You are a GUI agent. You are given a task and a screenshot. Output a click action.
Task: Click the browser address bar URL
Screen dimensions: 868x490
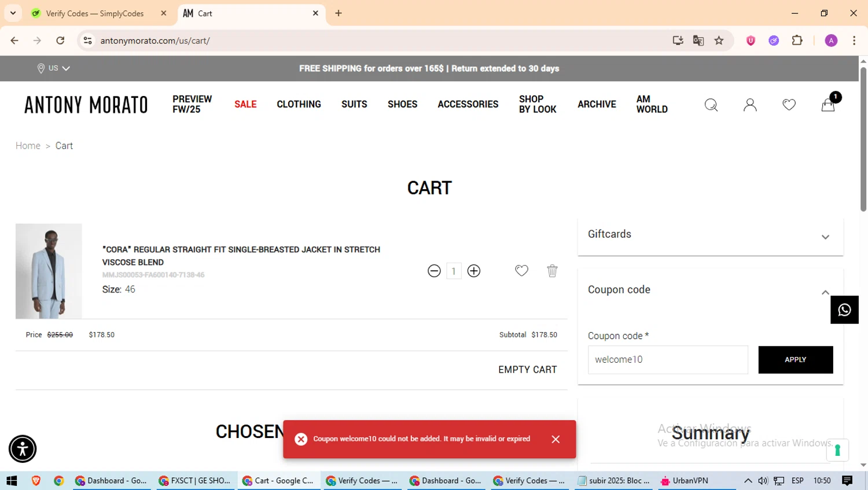pyautogui.click(x=155, y=40)
